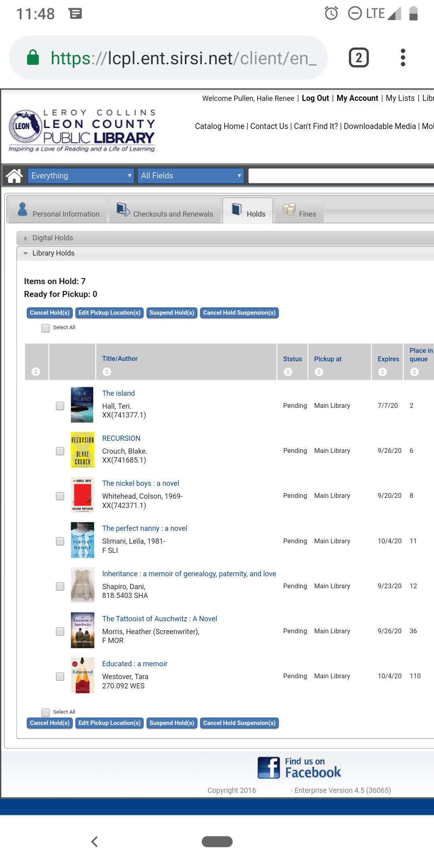Image resolution: width=434 pixels, height=868 pixels.
Task: Select the Holds tab
Action: tap(248, 210)
